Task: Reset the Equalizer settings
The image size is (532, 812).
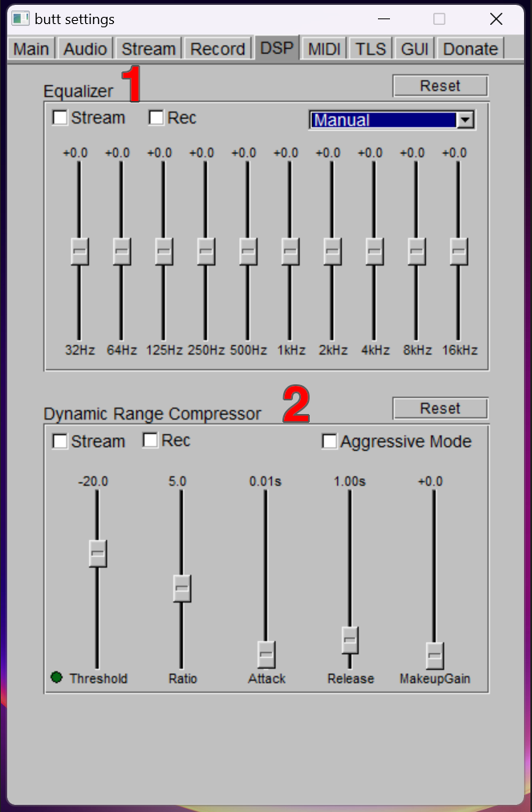Action: pyautogui.click(x=440, y=86)
